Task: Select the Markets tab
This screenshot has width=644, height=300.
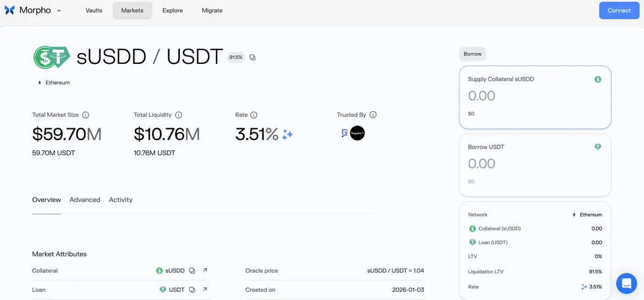Action: pyautogui.click(x=132, y=10)
